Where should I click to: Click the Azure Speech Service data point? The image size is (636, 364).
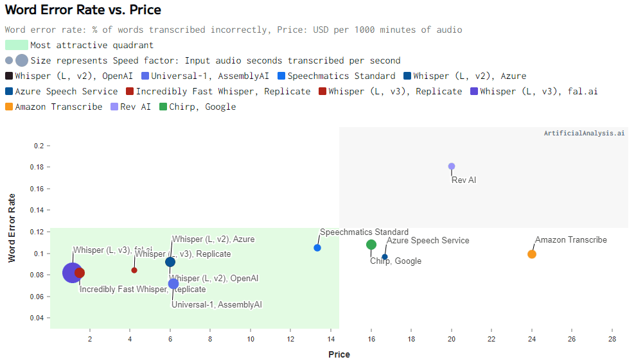(x=385, y=257)
